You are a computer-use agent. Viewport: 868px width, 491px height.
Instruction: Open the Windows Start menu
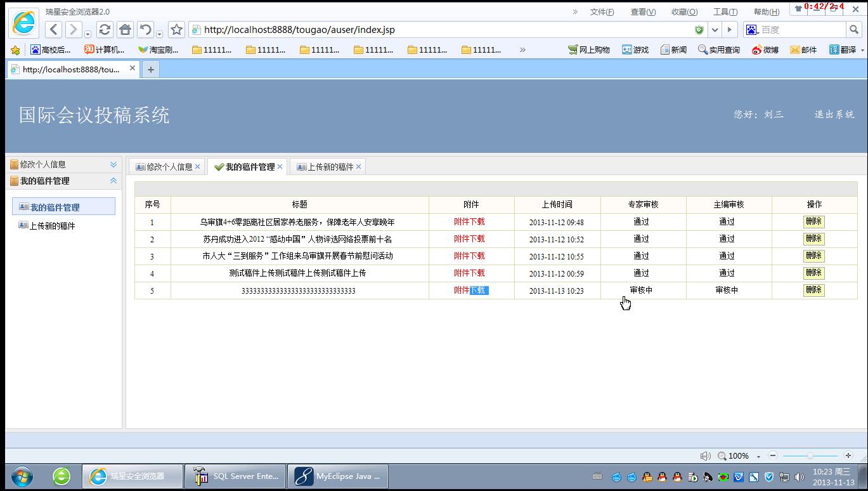(x=22, y=476)
